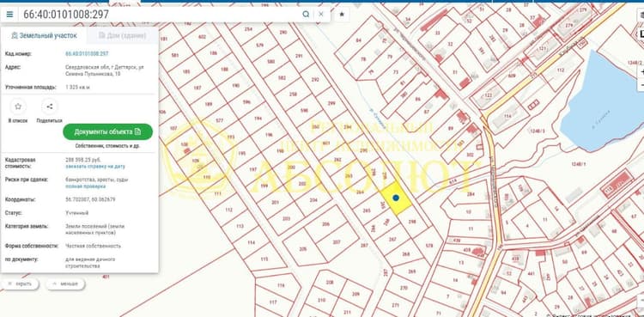Select the coordinates value 56.702007, 60.062679
The width and height of the screenshot is (644, 317).
click(x=90, y=199)
